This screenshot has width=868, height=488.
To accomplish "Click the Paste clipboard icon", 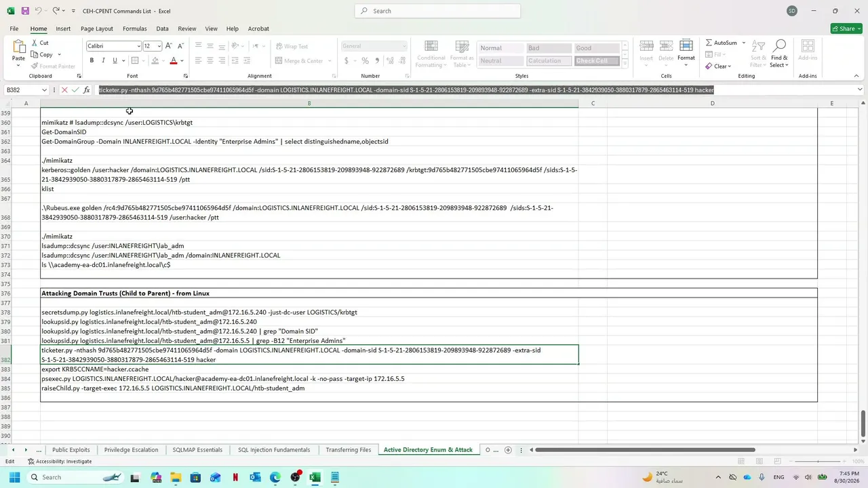I will coord(18,47).
